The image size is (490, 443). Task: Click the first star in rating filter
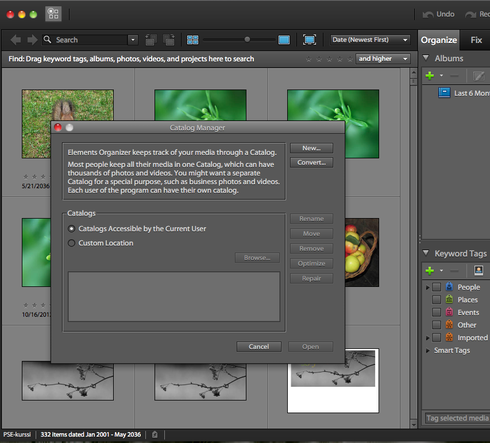click(x=309, y=59)
